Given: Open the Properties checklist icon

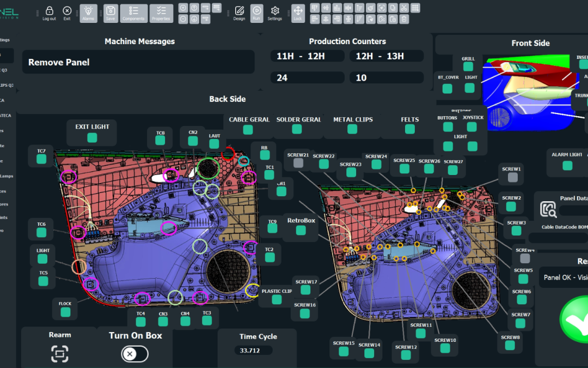Looking at the screenshot, I should tap(161, 13).
